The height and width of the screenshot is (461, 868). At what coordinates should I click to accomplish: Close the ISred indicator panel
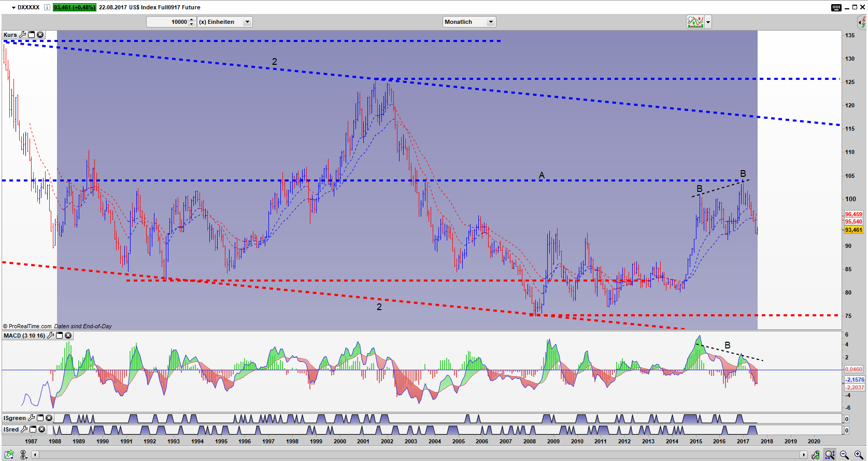(x=42, y=429)
